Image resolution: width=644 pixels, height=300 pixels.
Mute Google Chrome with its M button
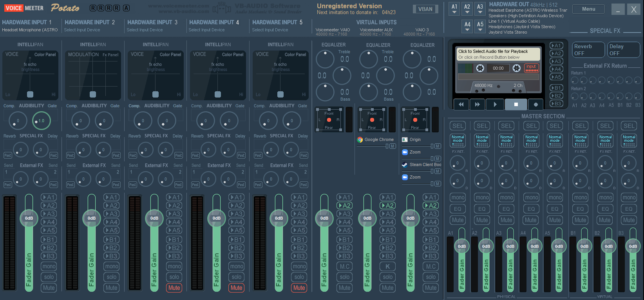(x=393, y=146)
